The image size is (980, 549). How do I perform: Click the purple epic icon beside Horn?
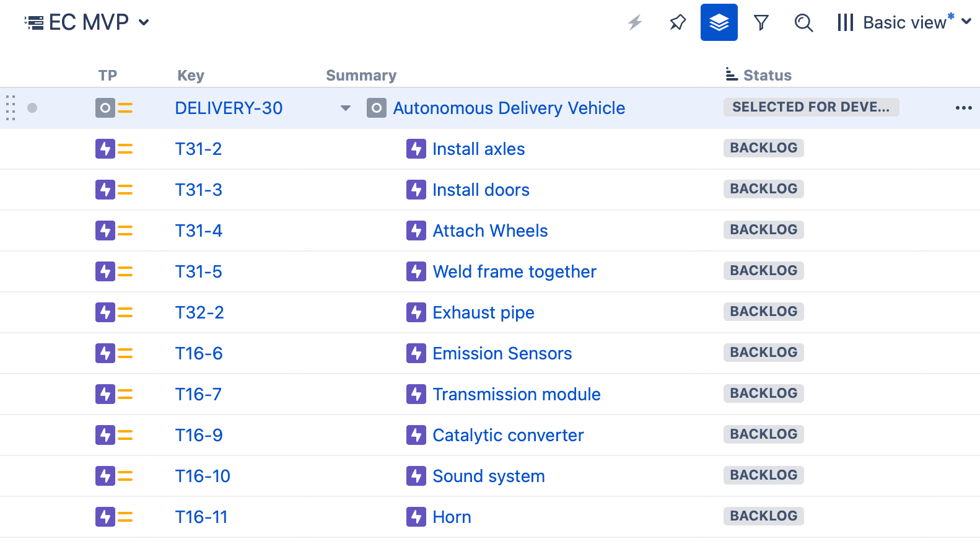[x=416, y=517]
